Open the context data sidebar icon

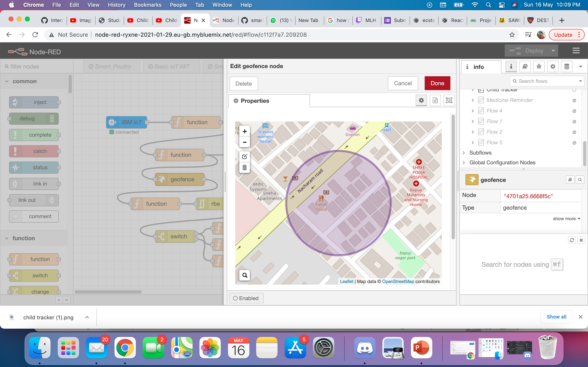coord(567,66)
